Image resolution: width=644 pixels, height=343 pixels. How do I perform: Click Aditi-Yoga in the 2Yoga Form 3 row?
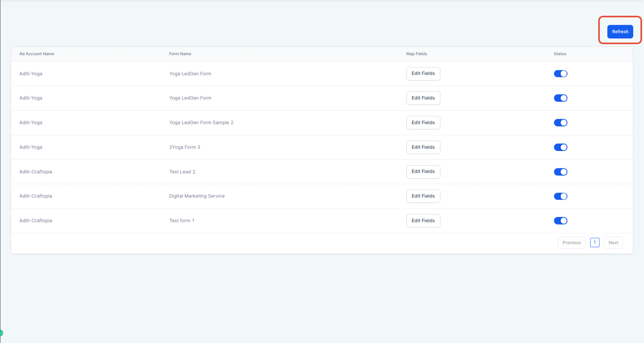(31, 147)
